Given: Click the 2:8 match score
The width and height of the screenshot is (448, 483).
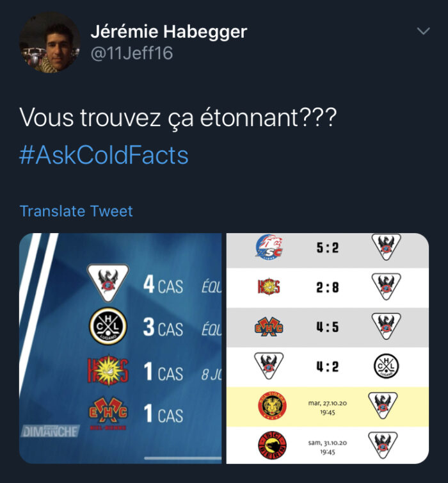Looking at the screenshot, I should click(x=328, y=288).
